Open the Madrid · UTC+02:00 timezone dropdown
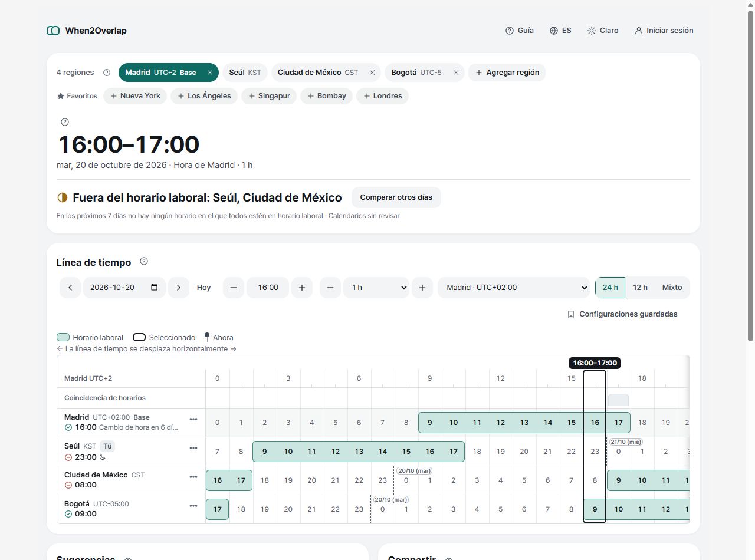755x560 pixels. 514,288
